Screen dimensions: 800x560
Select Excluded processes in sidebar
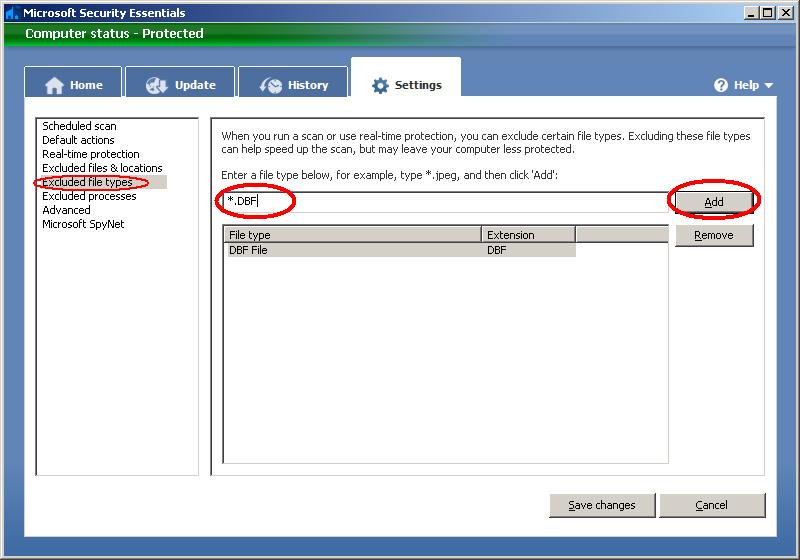pos(89,196)
